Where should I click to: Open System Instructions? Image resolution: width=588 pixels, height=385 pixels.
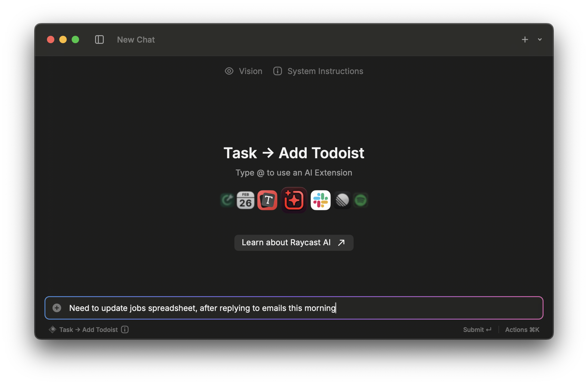coord(318,71)
